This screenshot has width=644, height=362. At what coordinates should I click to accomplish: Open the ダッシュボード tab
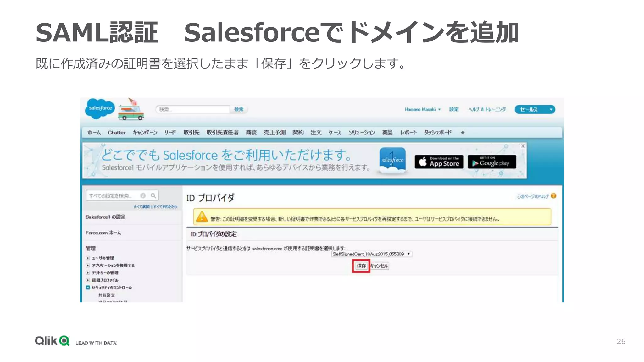[x=438, y=133]
